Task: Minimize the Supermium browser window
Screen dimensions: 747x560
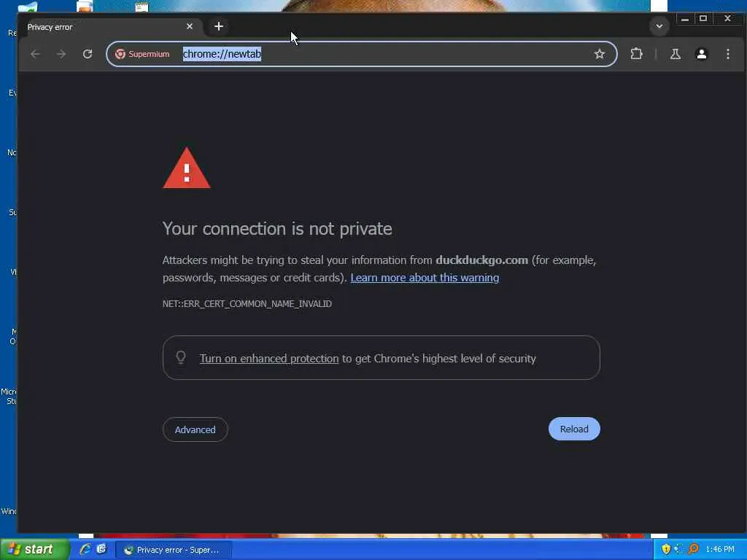Action: click(x=684, y=18)
